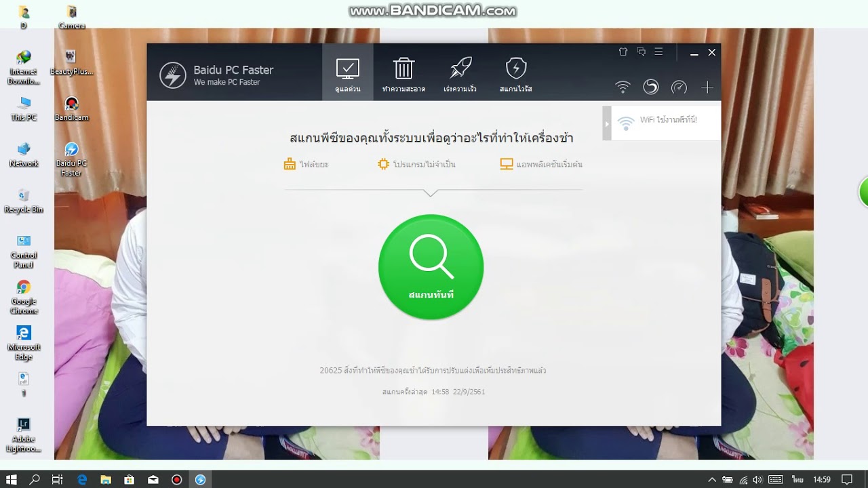
Task: Select the Recycle Bin desktop icon
Action: coord(24,201)
